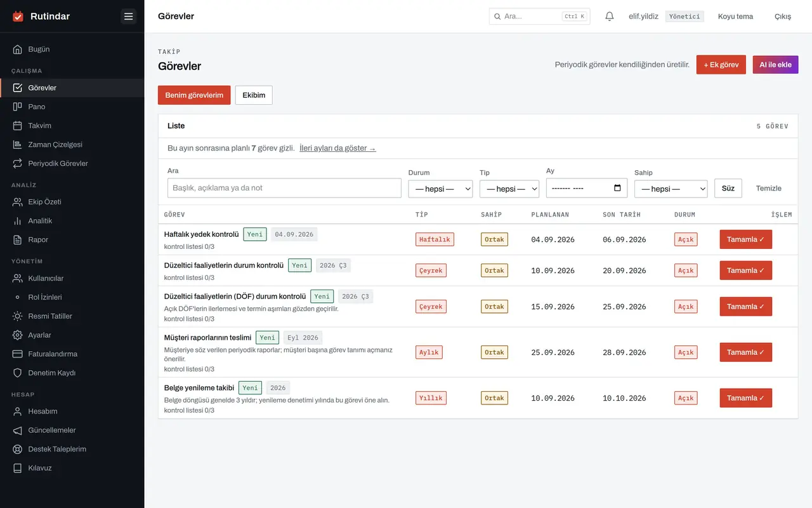Click the Takvim calendar icon

tap(18, 126)
